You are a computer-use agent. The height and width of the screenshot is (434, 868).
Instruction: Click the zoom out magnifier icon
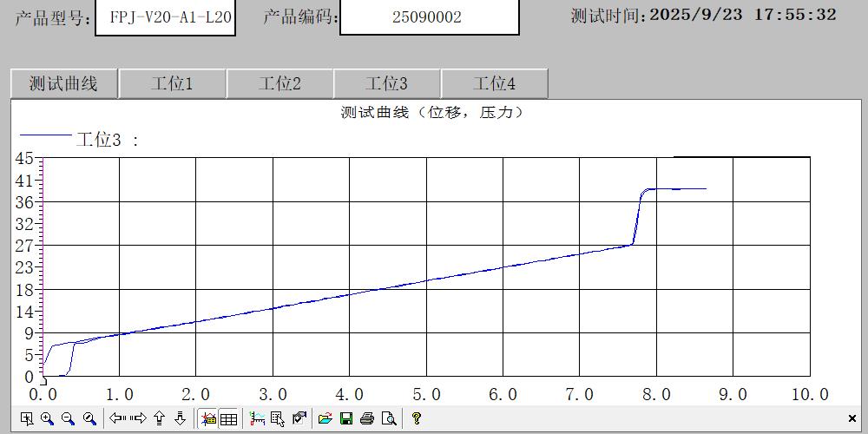pyautogui.click(x=69, y=418)
